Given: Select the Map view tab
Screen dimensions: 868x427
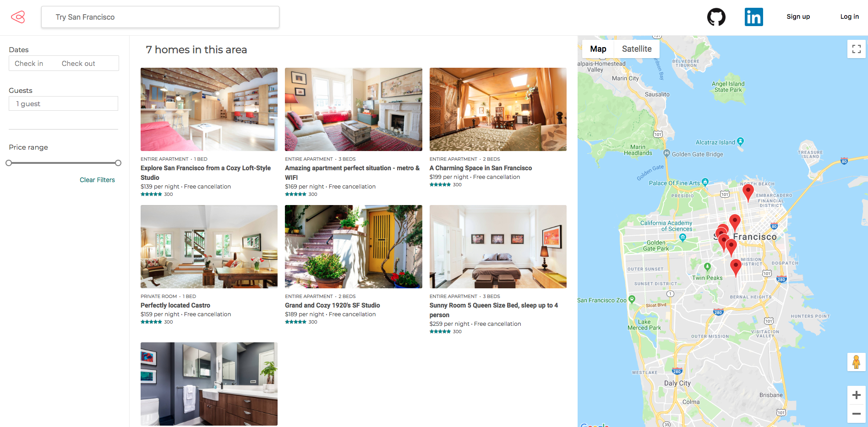Looking at the screenshot, I should point(598,49).
